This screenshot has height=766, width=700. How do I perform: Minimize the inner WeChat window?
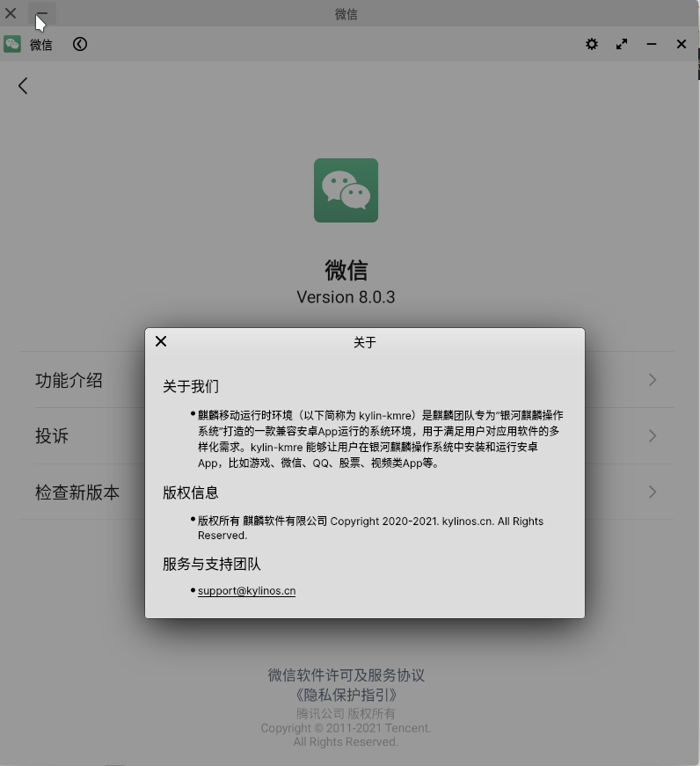(x=652, y=44)
